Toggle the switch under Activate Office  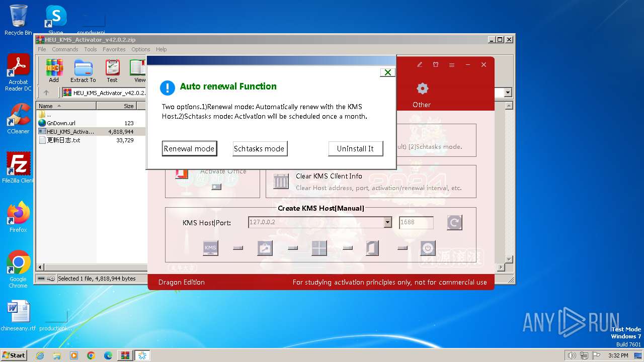[216, 187]
